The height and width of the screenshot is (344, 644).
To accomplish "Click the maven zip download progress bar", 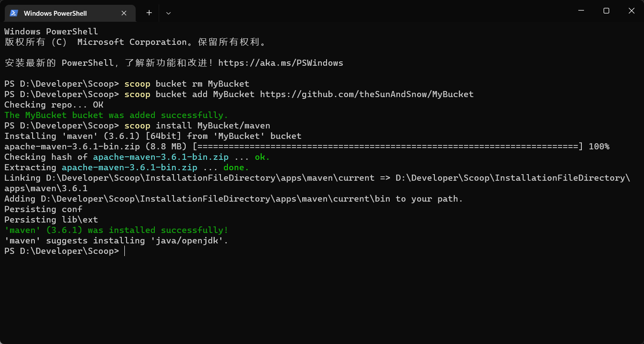I will pyautogui.click(x=387, y=147).
